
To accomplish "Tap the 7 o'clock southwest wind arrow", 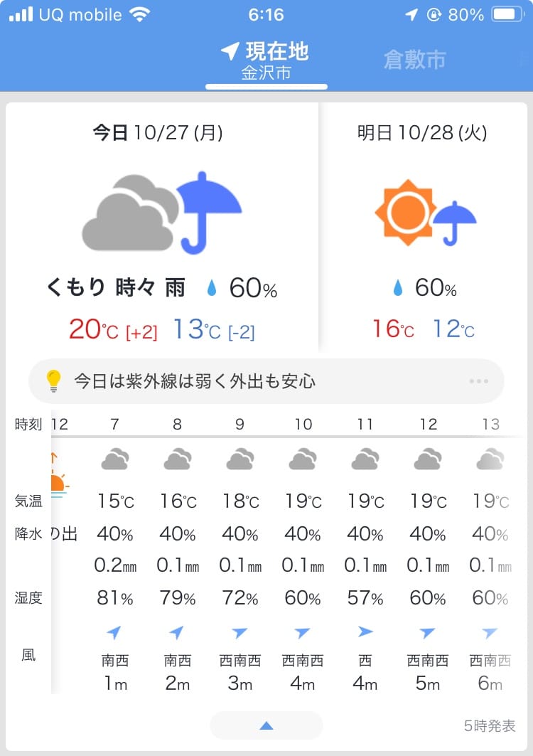I will click(x=114, y=632).
